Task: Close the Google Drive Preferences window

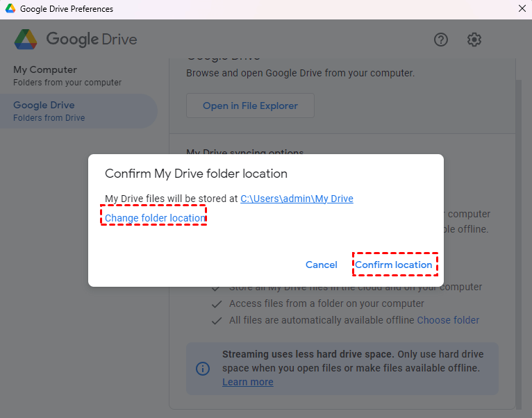Action: (x=522, y=9)
